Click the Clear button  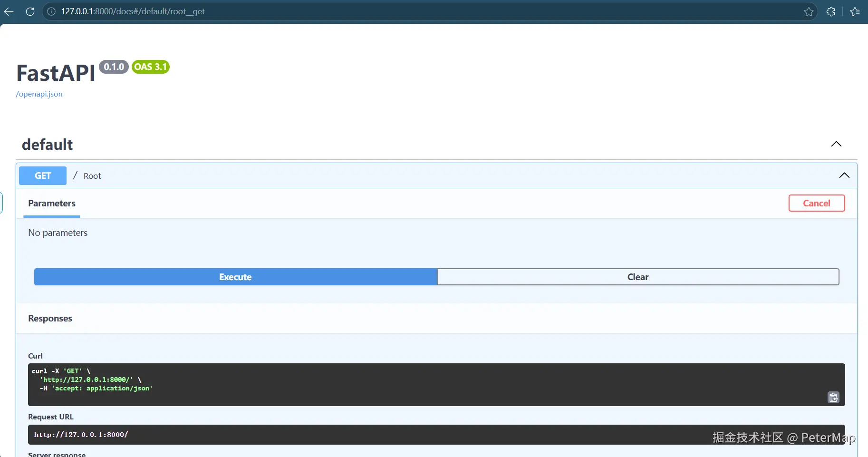click(638, 277)
